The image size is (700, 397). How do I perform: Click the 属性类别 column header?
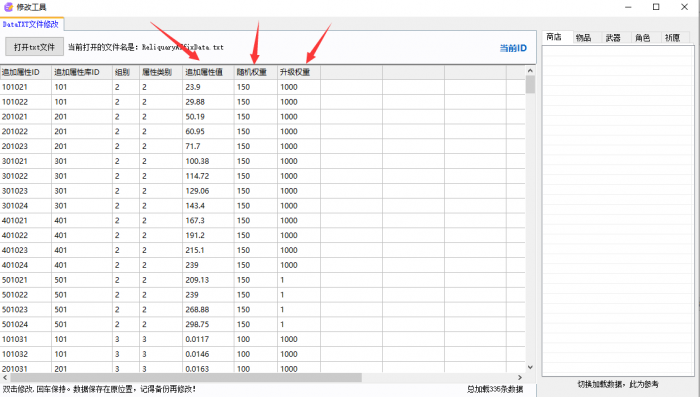tap(161, 72)
